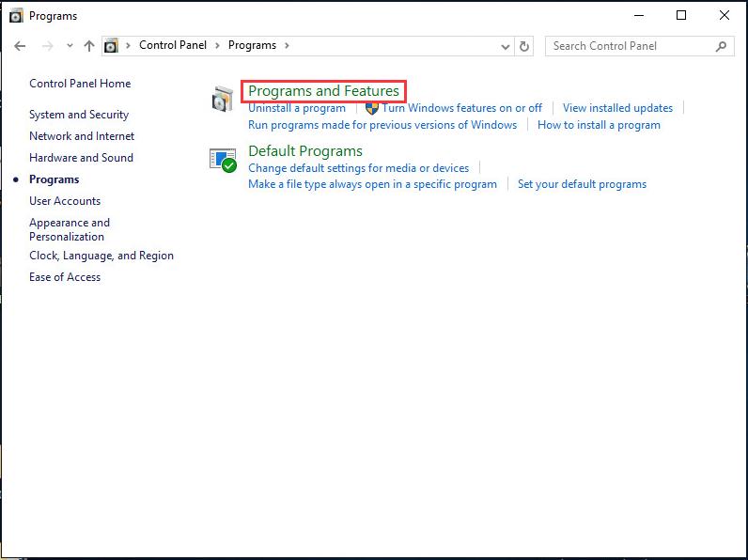748x560 pixels.
Task: Open Ease of Access category
Action: click(x=65, y=277)
